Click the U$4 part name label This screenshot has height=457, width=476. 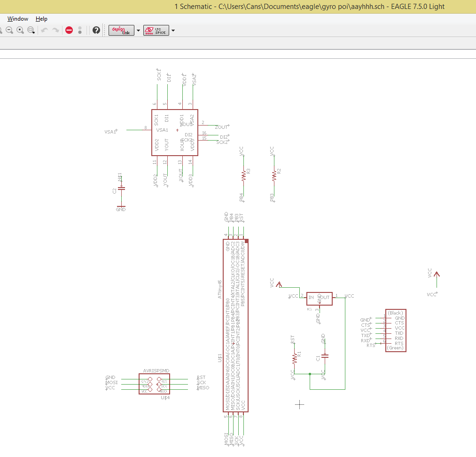165,397
